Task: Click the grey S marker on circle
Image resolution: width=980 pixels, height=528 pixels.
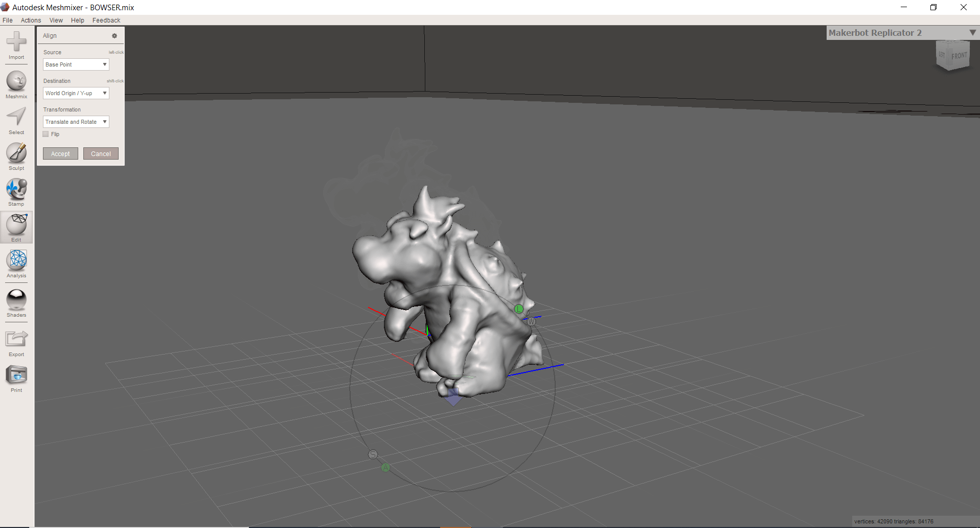Action: pos(373,454)
